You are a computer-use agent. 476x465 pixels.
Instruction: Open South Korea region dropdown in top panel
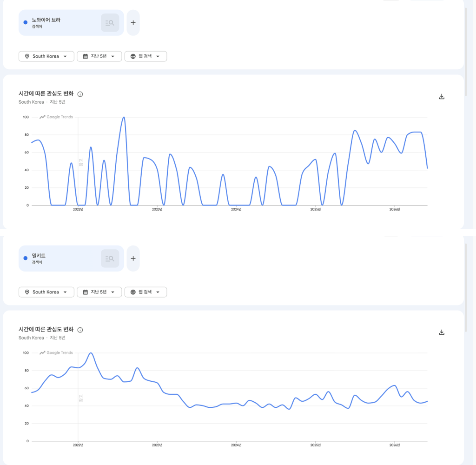[x=46, y=56]
